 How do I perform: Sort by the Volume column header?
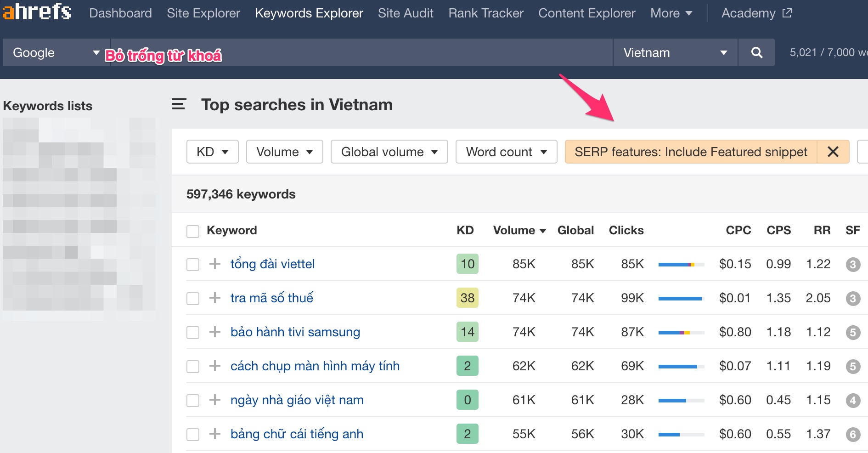point(519,230)
